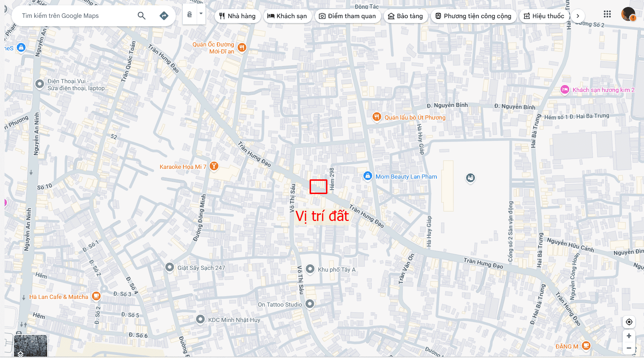Click the Quán lẩu bò Út Phương marker
Image resolution: width=644 pixels, height=358 pixels.
376,117
